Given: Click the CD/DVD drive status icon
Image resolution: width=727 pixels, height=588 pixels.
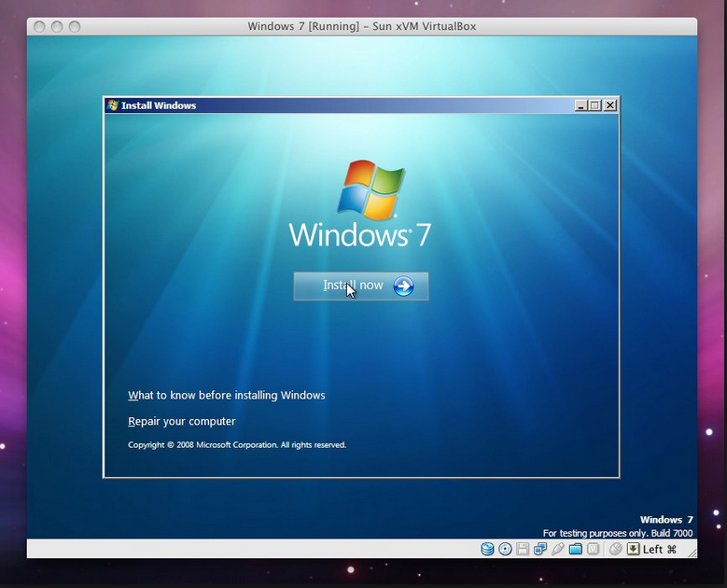Looking at the screenshot, I should [505, 549].
